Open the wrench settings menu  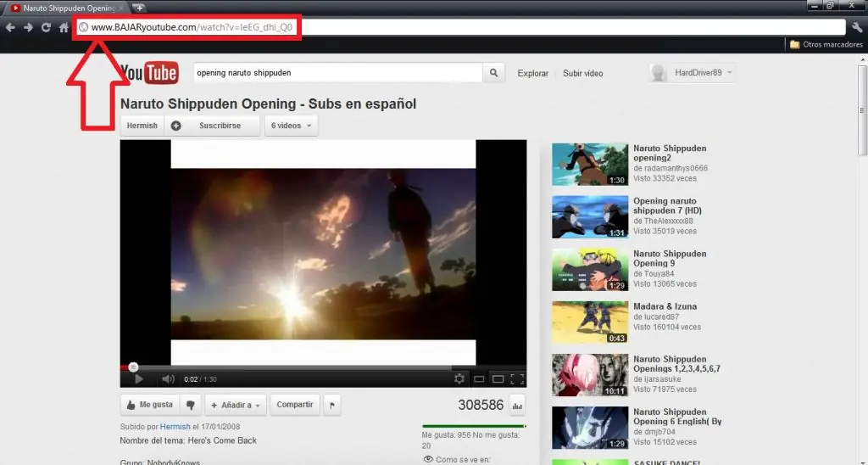(x=857, y=28)
